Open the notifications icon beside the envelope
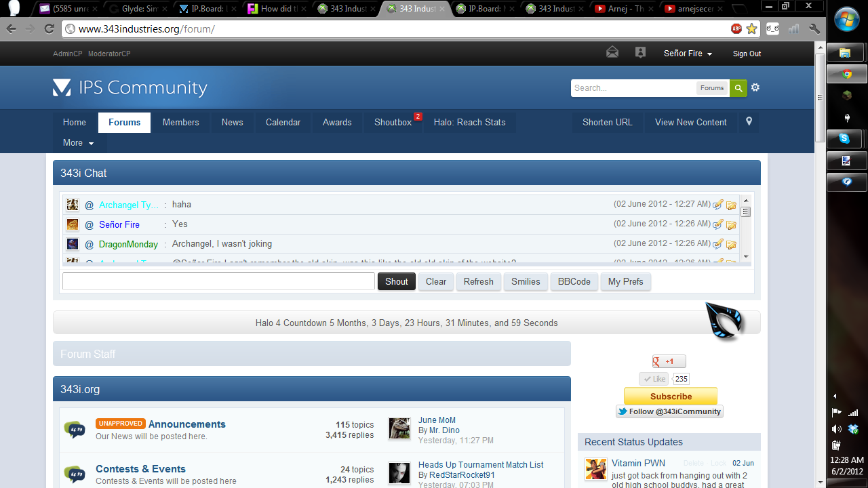Image resolution: width=868 pixels, height=488 pixels. point(640,53)
